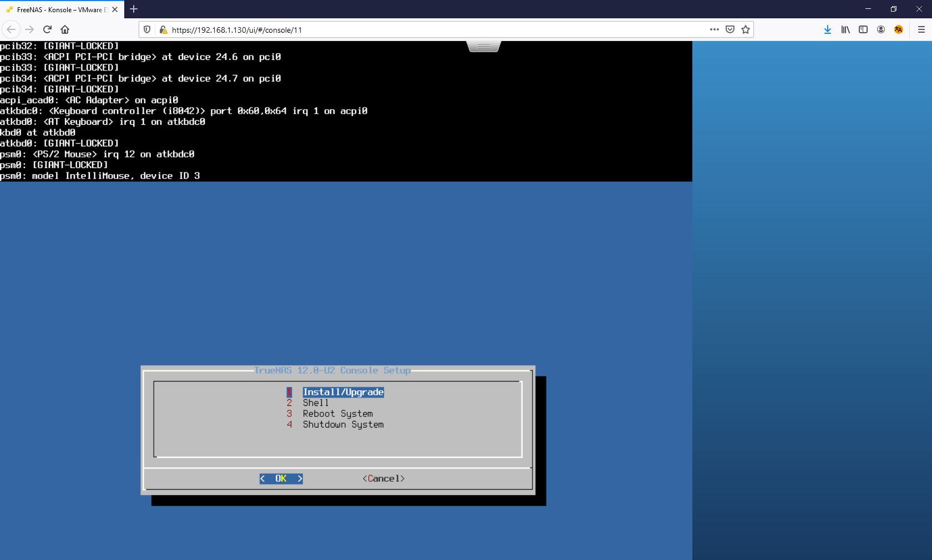This screenshot has height=560, width=932.
Task: Close the FreeNAS Konsole tab
Action: pyautogui.click(x=115, y=9)
